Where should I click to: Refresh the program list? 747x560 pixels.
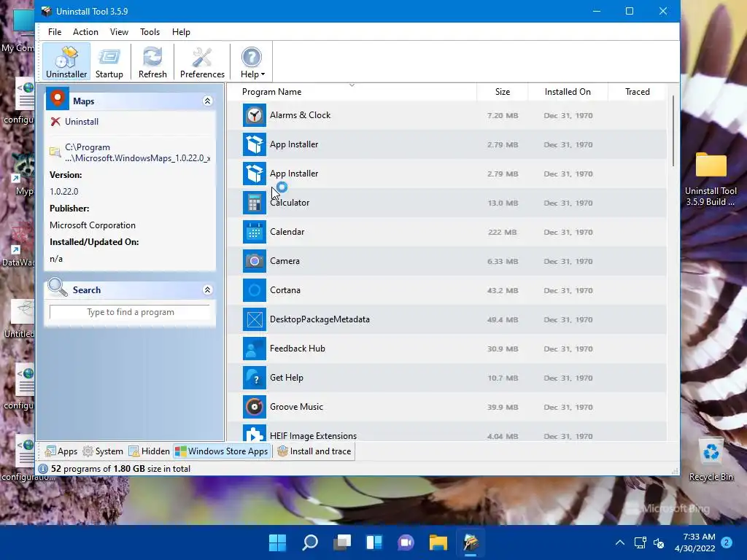tap(152, 61)
